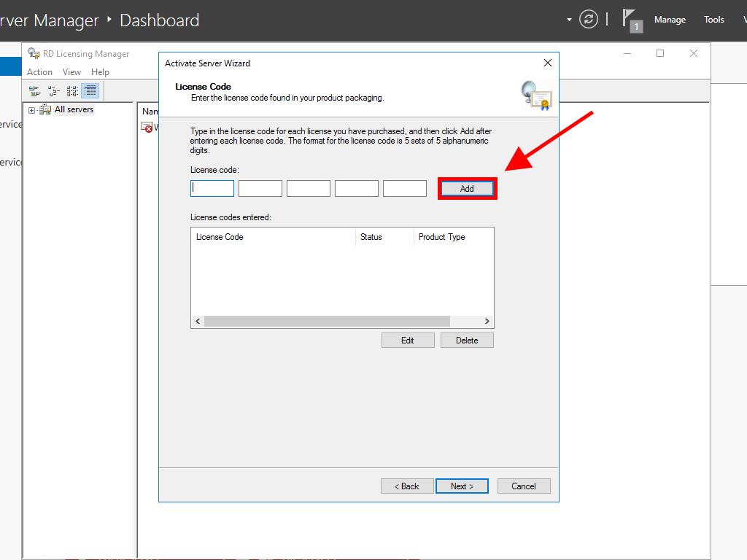This screenshot has height=560, width=747.
Task: Open the dropdown arrow beside refresh
Action: tap(569, 20)
